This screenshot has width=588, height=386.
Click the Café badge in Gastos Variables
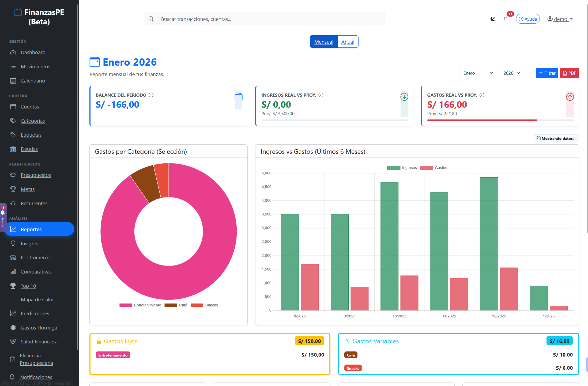(x=351, y=355)
